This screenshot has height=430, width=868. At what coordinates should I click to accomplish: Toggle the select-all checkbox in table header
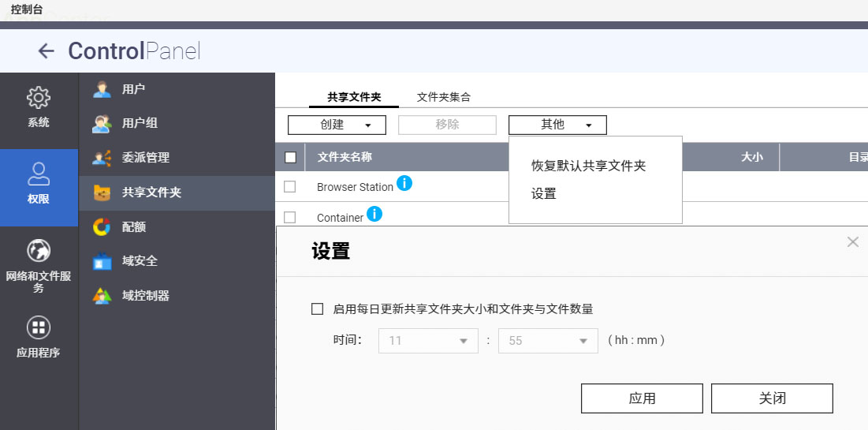coord(290,157)
